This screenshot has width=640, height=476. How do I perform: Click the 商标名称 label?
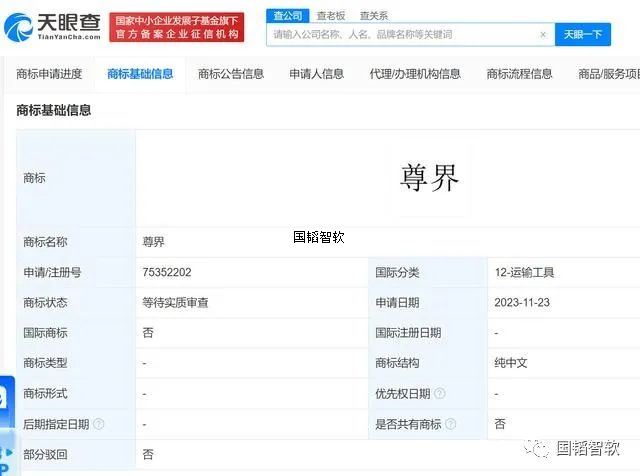45,242
